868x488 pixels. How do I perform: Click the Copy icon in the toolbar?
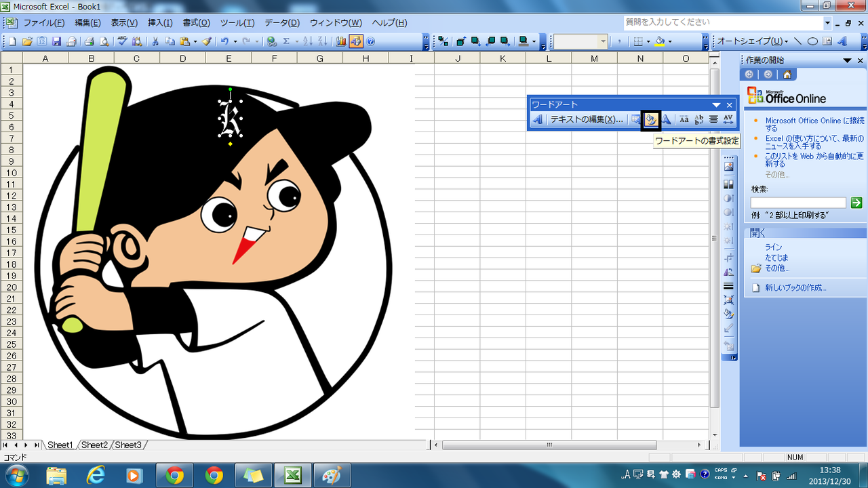pos(170,41)
